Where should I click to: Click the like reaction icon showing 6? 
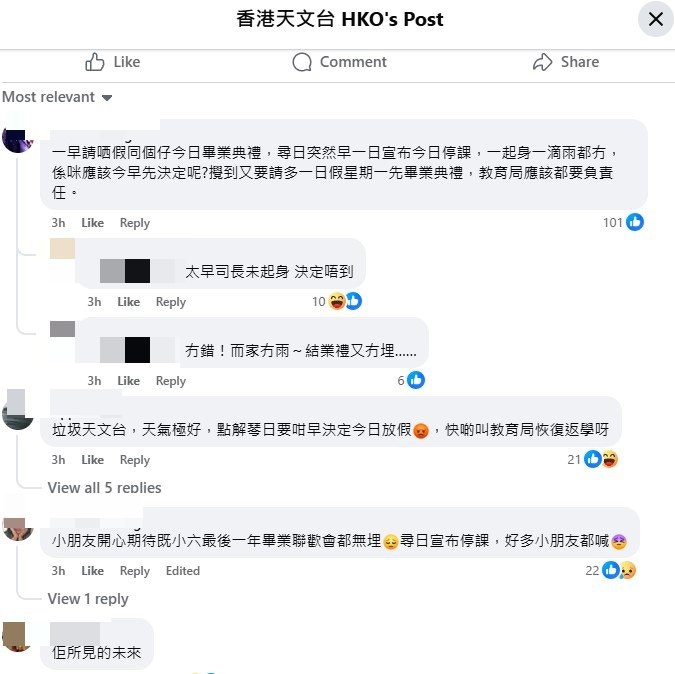click(416, 380)
